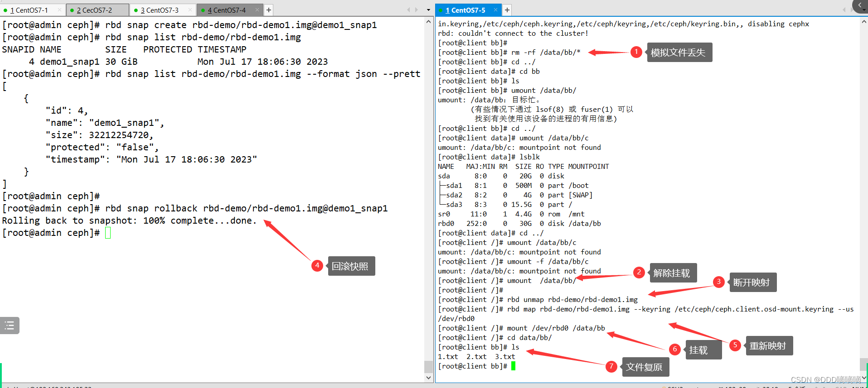Click the '1.txt 2.txt 3.txt' file listing
868x388 pixels.
(x=476, y=356)
